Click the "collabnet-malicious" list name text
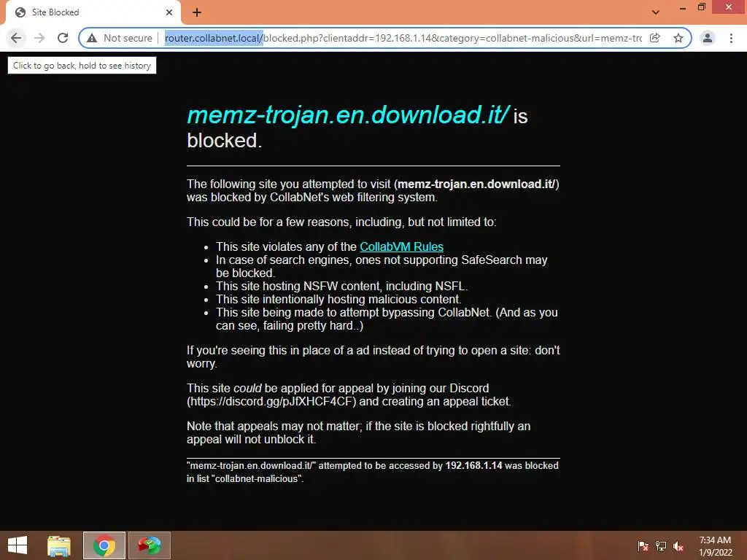 (256, 478)
